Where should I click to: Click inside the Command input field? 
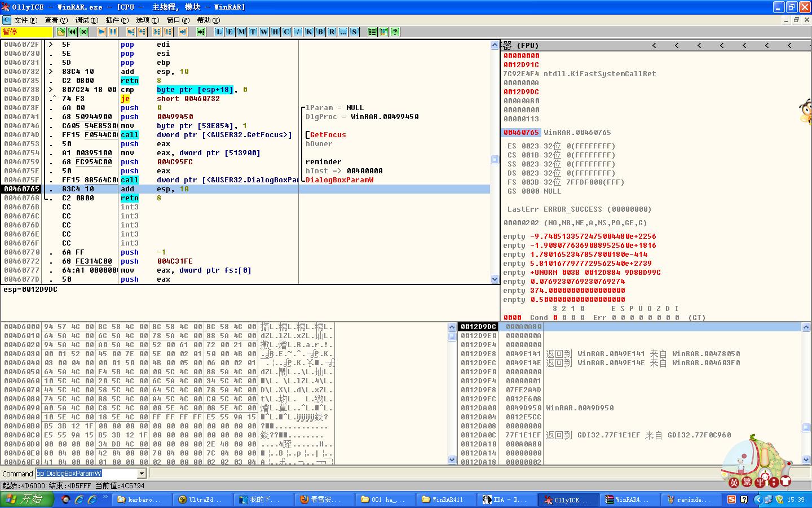(85, 474)
